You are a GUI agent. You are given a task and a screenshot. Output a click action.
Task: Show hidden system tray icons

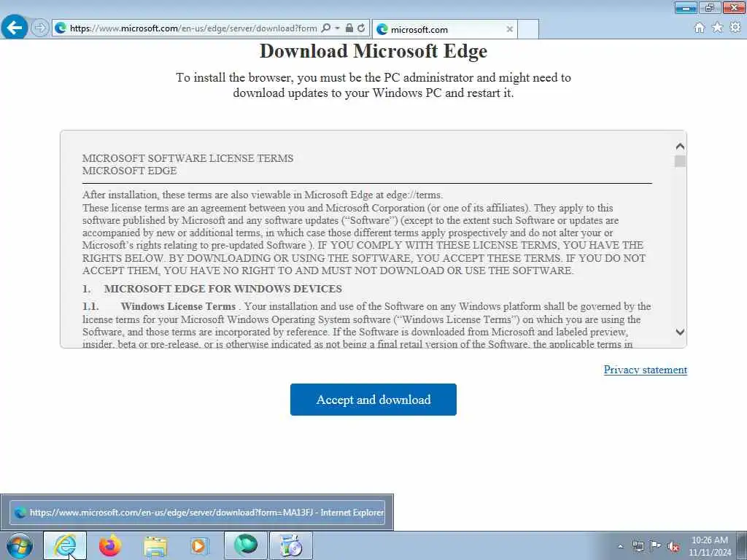point(620,547)
